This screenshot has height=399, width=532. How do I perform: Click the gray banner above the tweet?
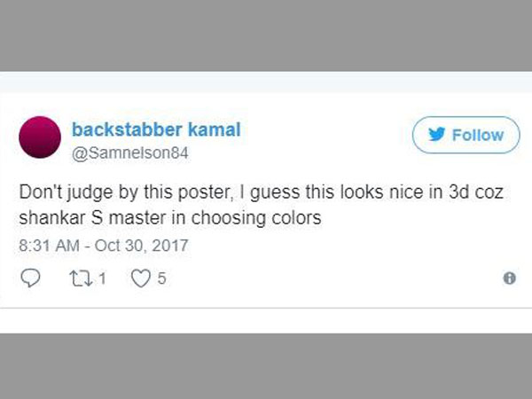click(266, 35)
